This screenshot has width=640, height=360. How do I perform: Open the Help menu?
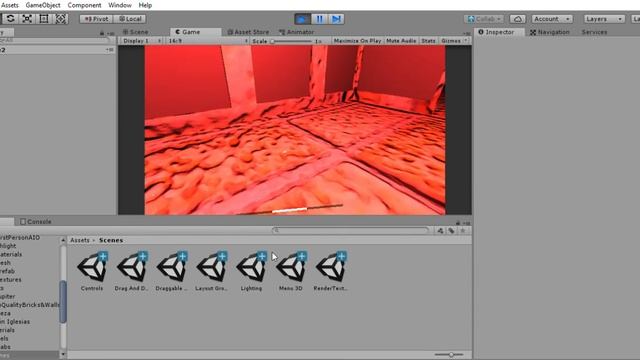click(145, 5)
